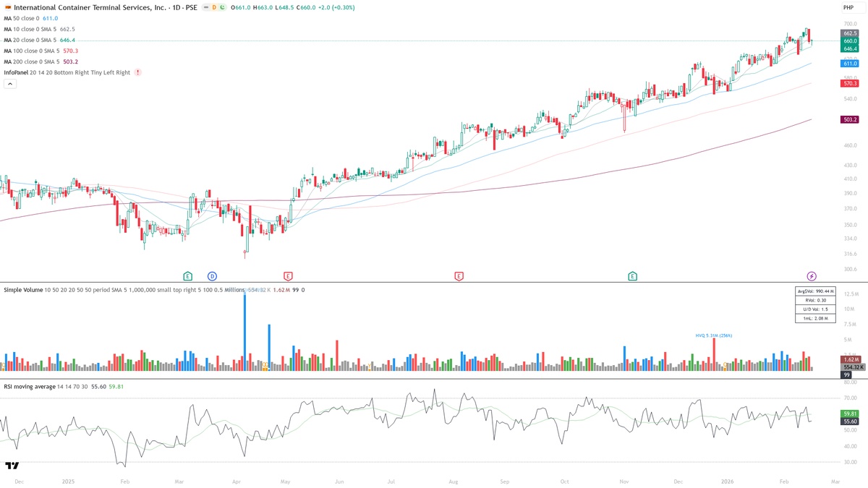Click the close value C660.0 in the header
Viewport: 868px width, 488px height.
305,7
